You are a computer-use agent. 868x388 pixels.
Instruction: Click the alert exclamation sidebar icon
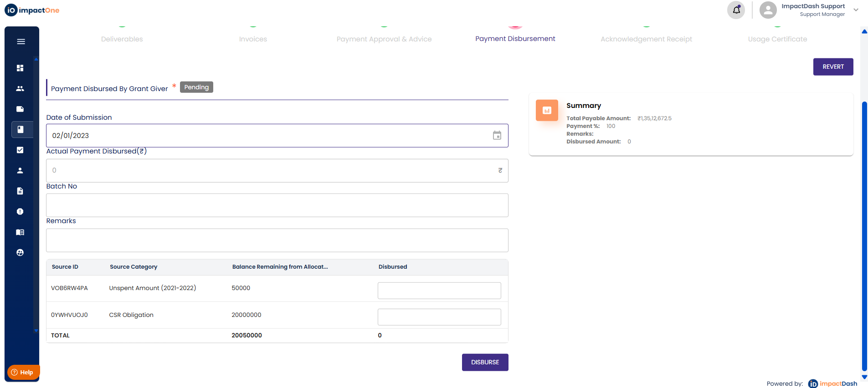(x=20, y=211)
